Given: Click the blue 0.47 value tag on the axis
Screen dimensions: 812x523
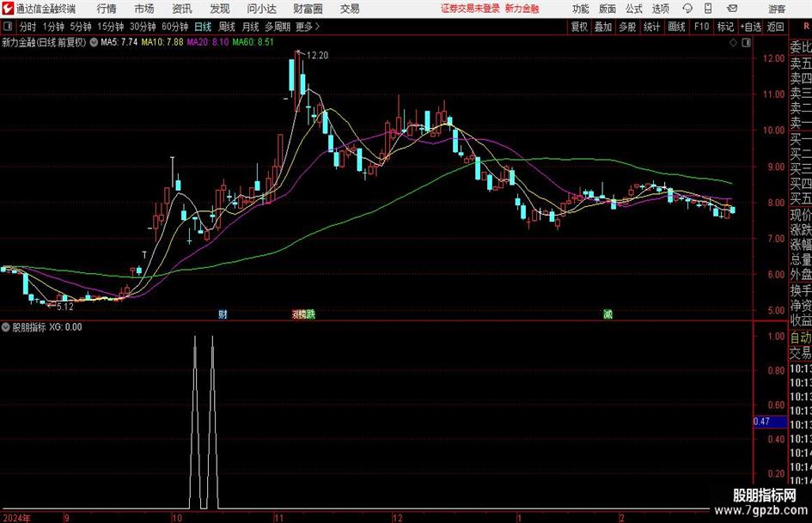Looking at the screenshot, I should pos(770,422).
